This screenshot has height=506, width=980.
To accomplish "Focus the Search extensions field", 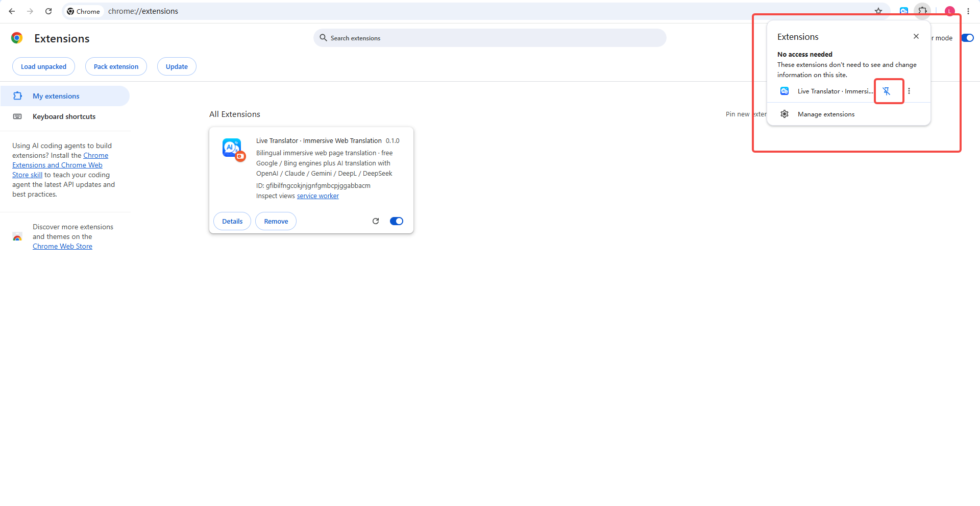I will click(489, 38).
